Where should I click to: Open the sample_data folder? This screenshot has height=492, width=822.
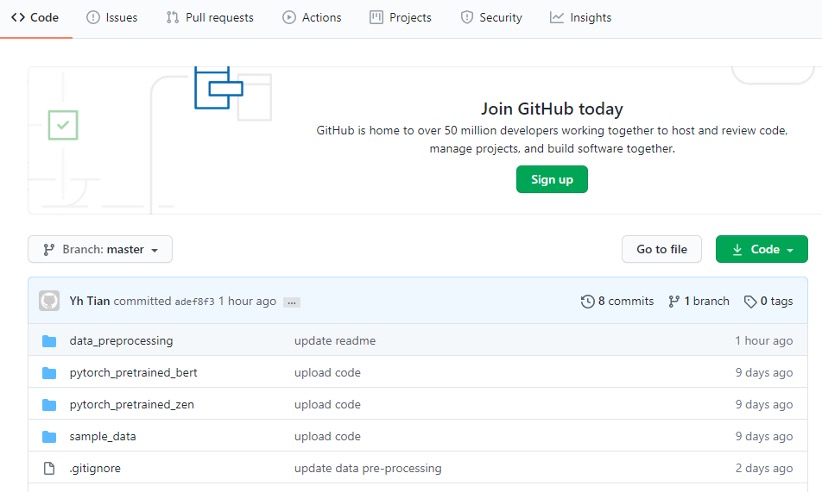(103, 436)
